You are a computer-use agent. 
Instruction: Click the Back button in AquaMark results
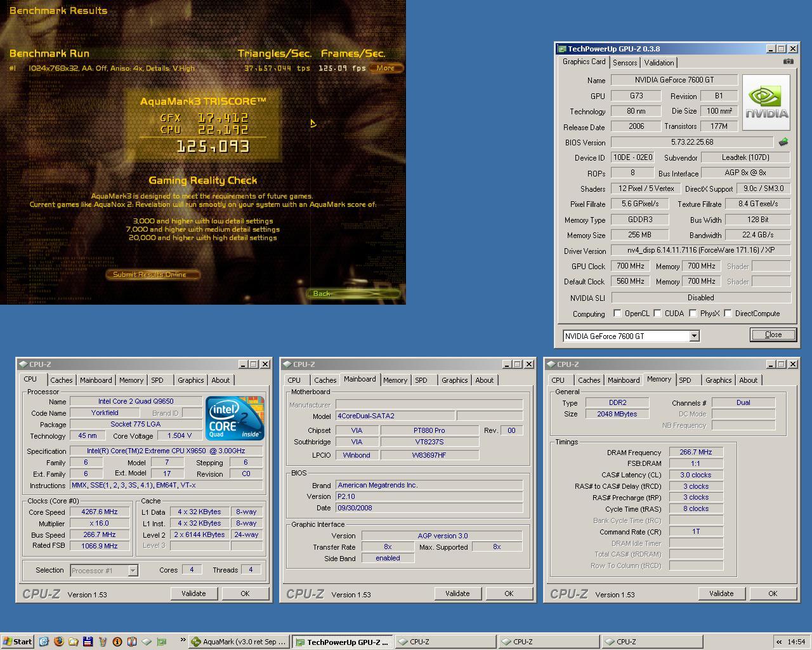tap(353, 293)
